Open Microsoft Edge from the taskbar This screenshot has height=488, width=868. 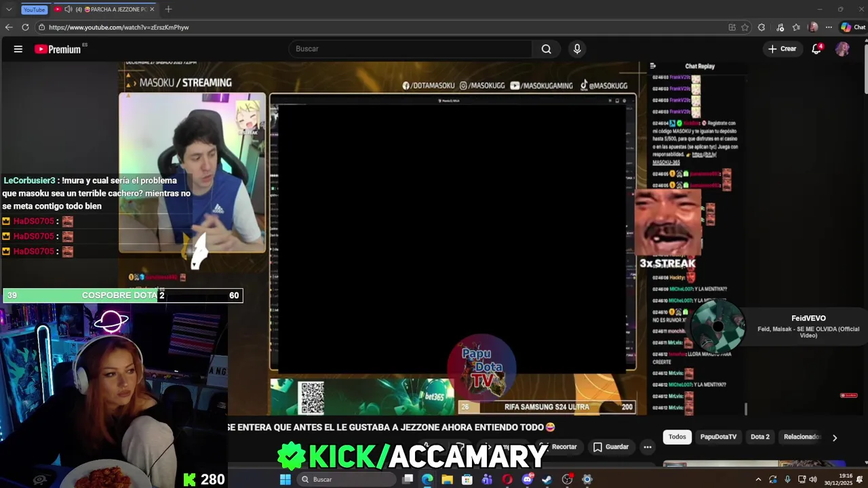pyautogui.click(x=427, y=479)
